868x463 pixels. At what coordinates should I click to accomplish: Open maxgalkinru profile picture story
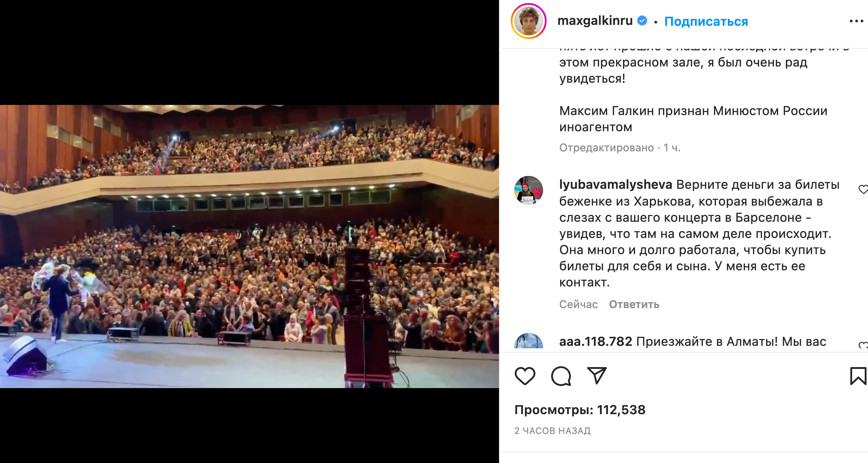[528, 21]
